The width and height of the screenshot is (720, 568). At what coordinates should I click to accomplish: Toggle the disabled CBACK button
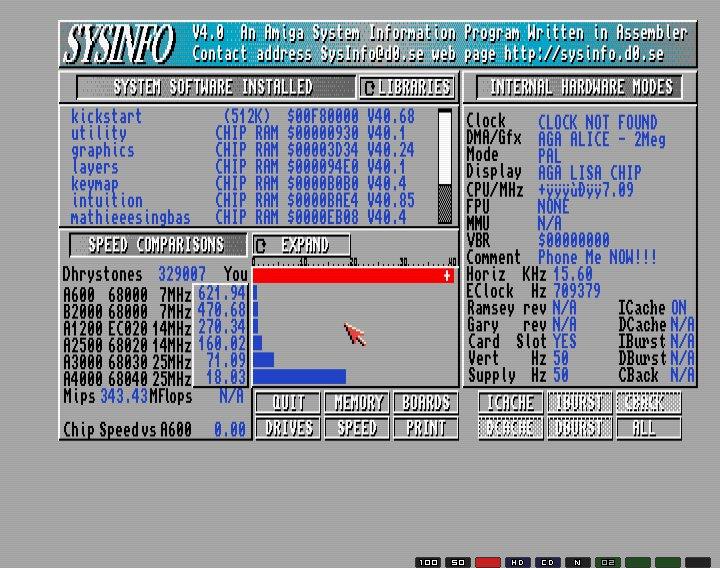pos(648,403)
